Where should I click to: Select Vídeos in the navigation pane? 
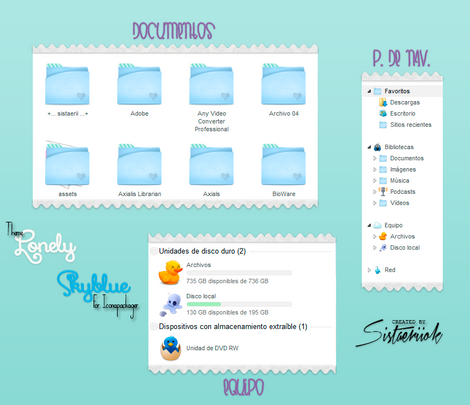click(x=399, y=203)
